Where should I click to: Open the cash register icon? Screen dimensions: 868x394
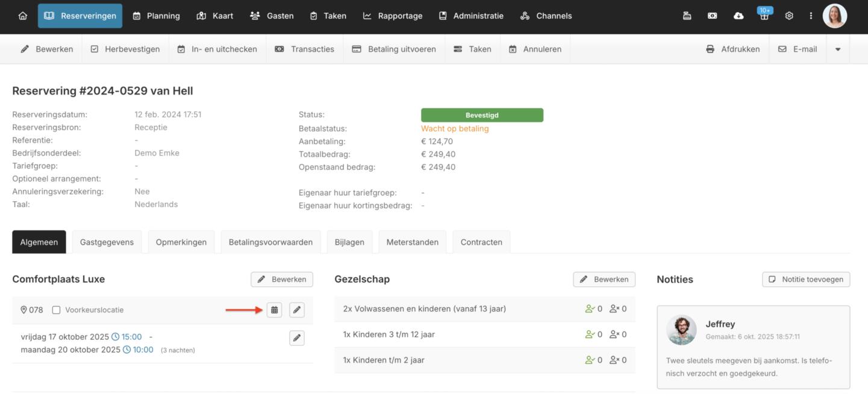tap(687, 16)
